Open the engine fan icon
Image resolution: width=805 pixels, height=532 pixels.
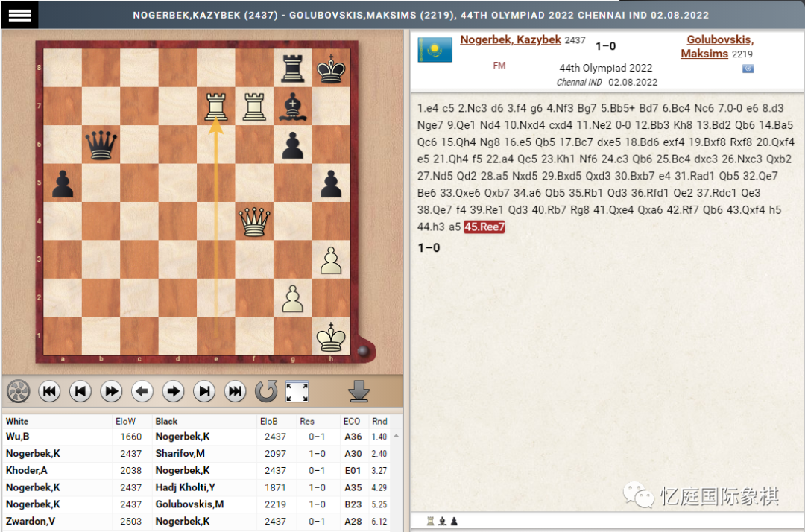pyautogui.click(x=18, y=392)
